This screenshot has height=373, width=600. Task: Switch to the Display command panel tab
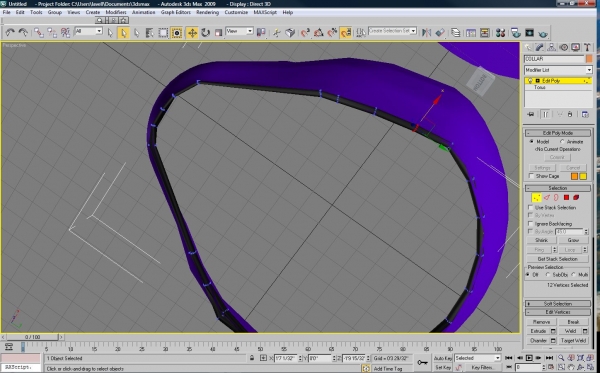tap(575, 47)
